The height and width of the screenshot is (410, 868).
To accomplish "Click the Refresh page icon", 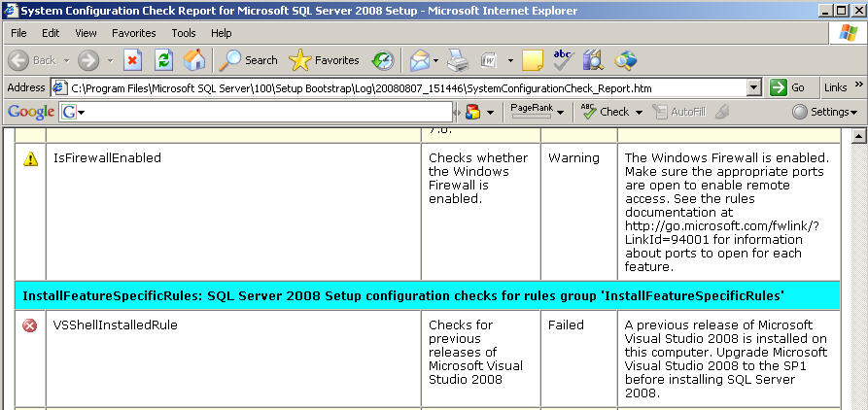I will click(164, 60).
